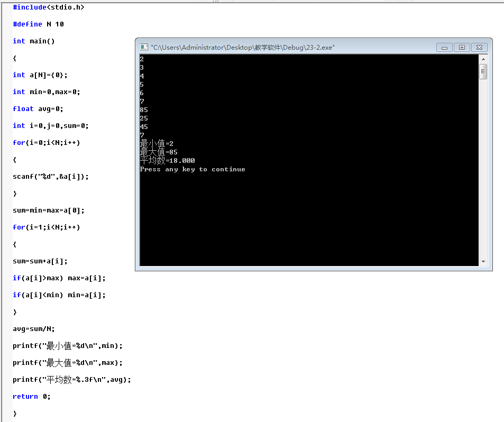Image resolution: width=504 pixels, height=422 pixels.
Task: Click the printf line printing 最小值
Action: tap(68, 346)
